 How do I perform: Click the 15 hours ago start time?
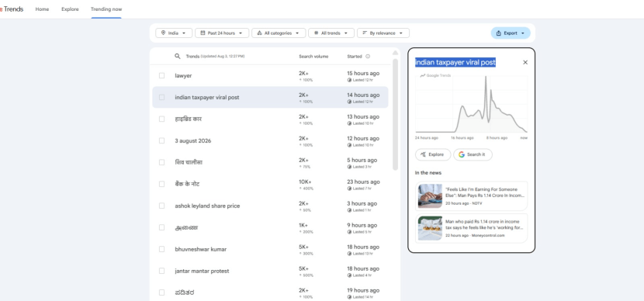pos(363,73)
